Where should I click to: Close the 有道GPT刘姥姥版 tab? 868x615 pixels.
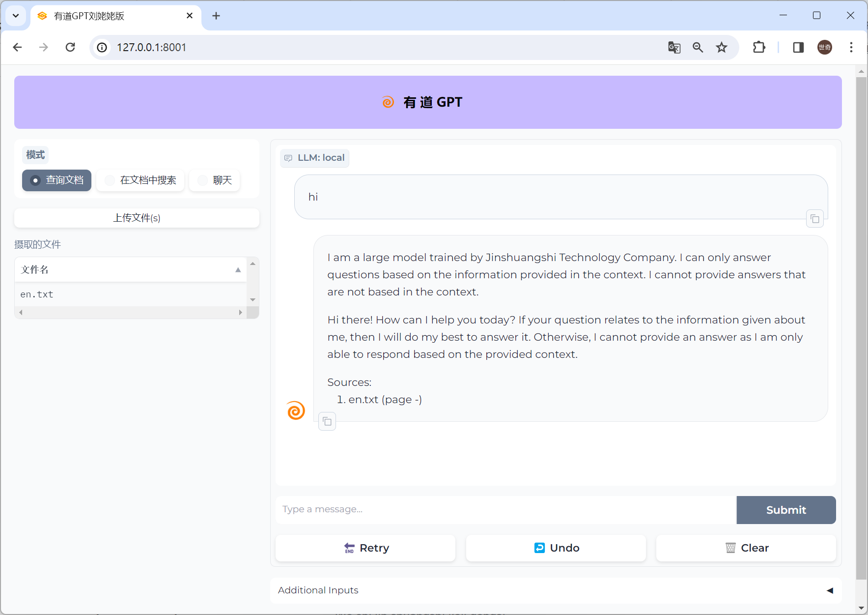(x=190, y=16)
